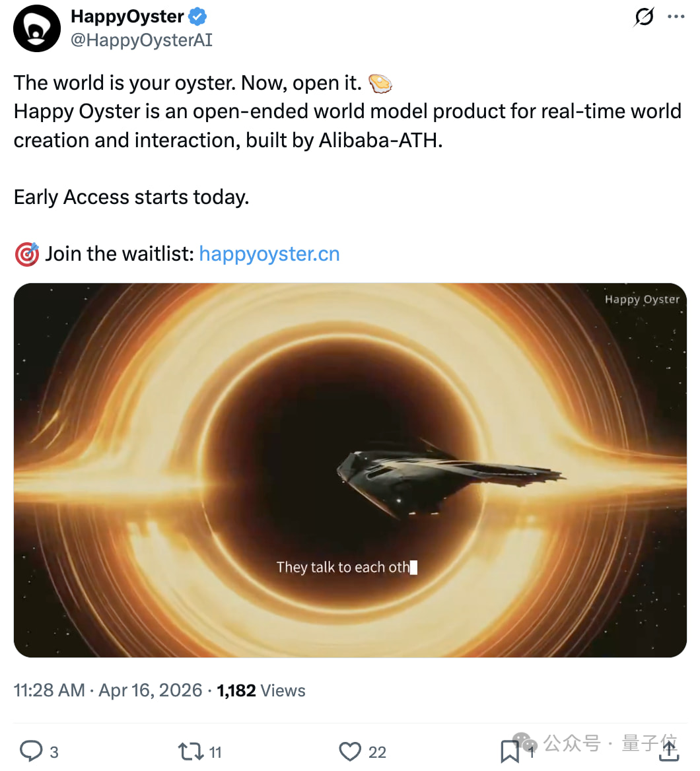This screenshot has width=700, height=771.
Task: Click the repost count of 11
Action: [215, 753]
